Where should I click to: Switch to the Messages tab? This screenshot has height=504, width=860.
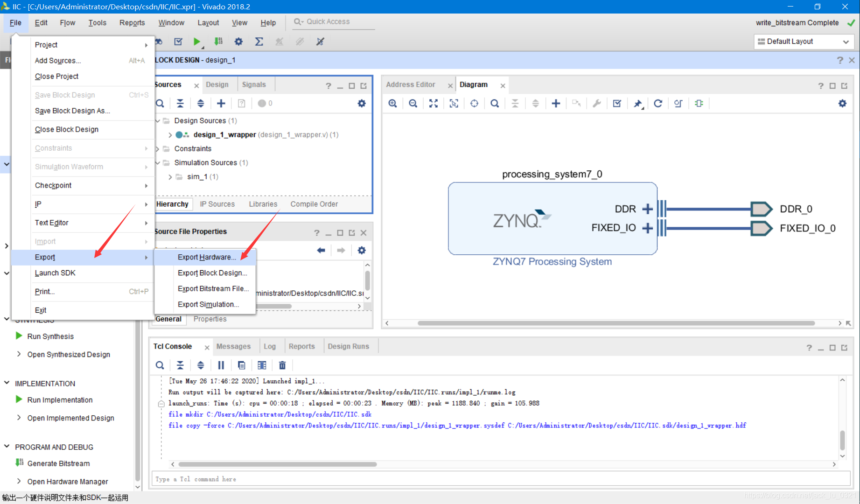(233, 346)
